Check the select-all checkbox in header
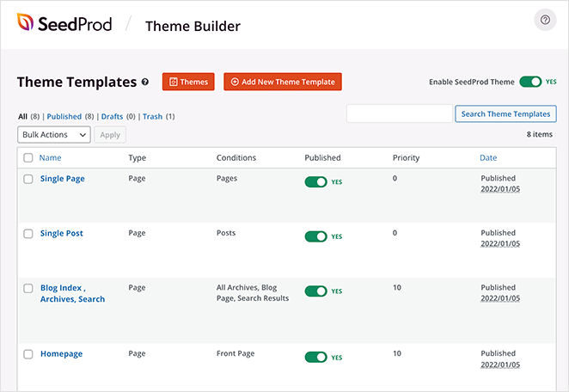This screenshot has height=392, width=569. (28, 158)
